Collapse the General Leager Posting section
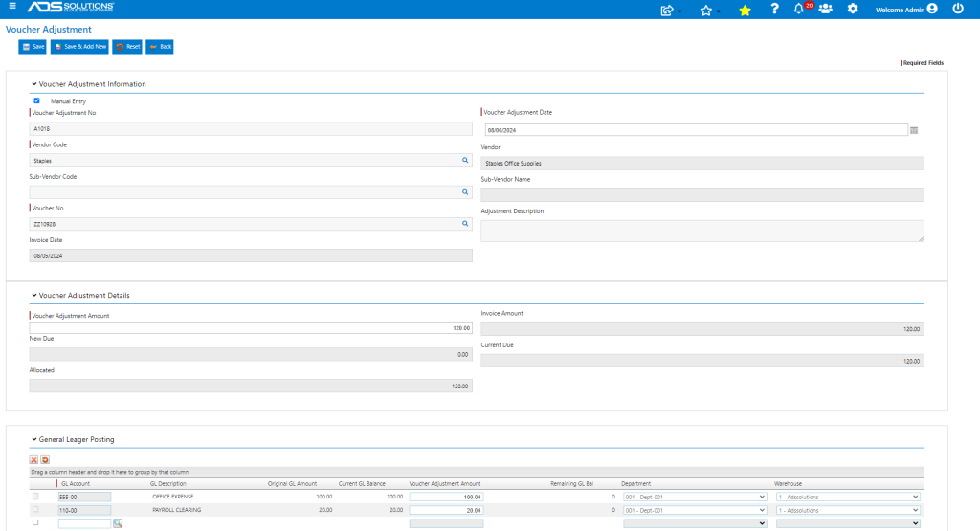Image resolution: width=980 pixels, height=531 pixels. (x=34, y=439)
